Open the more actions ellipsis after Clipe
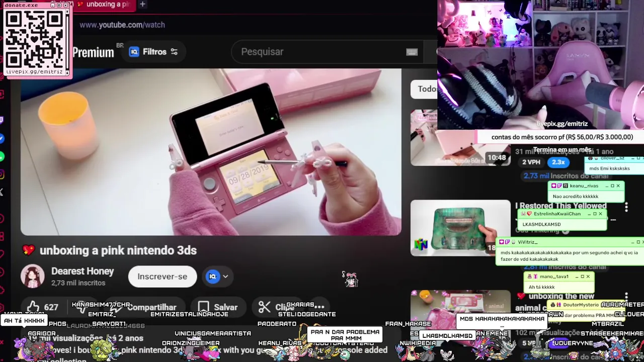Image resolution: width=644 pixels, height=362 pixels. pos(319,306)
